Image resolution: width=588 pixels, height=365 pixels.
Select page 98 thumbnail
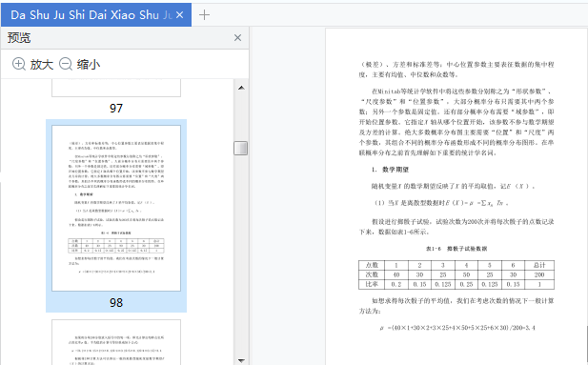coord(116,208)
